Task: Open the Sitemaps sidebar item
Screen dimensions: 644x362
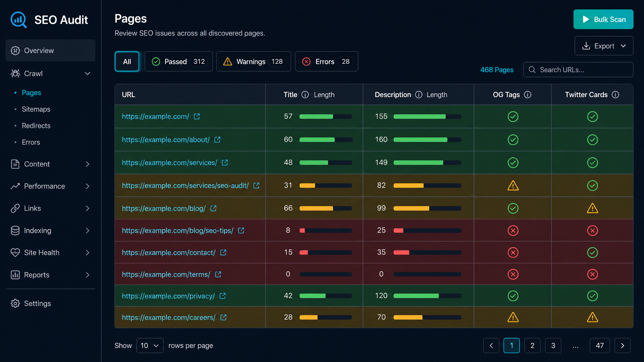Action: [36, 109]
